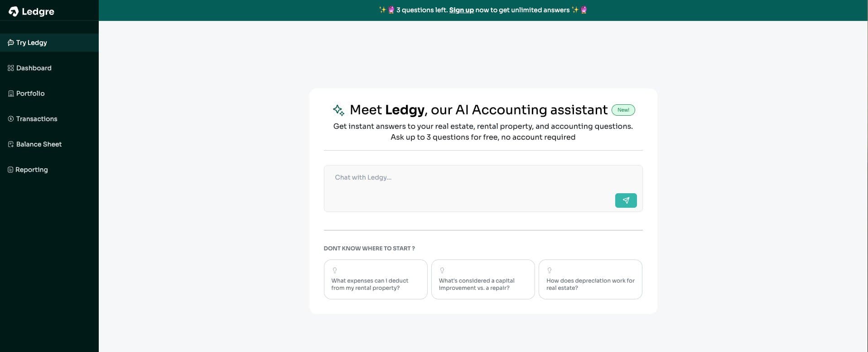Image resolution: width=868 pixels, height=352 pixels.
Task: Click the sparkle icon beside Meet Ledgy heading
Action: (338, 110)
